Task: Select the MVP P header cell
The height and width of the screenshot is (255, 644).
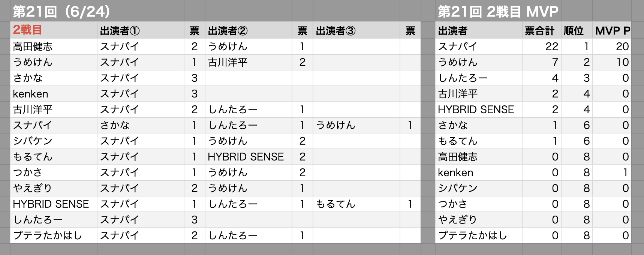Action: point(612,30)
